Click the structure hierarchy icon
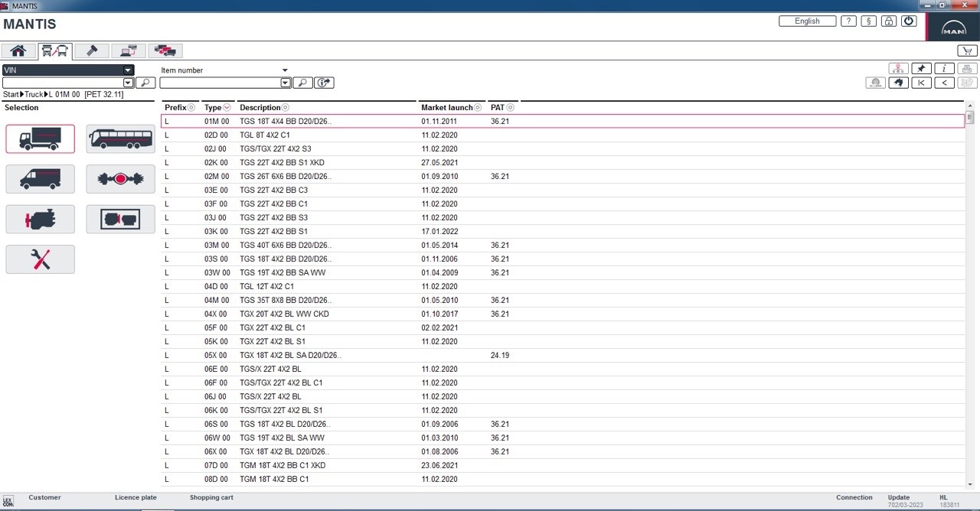 point(898,69)
